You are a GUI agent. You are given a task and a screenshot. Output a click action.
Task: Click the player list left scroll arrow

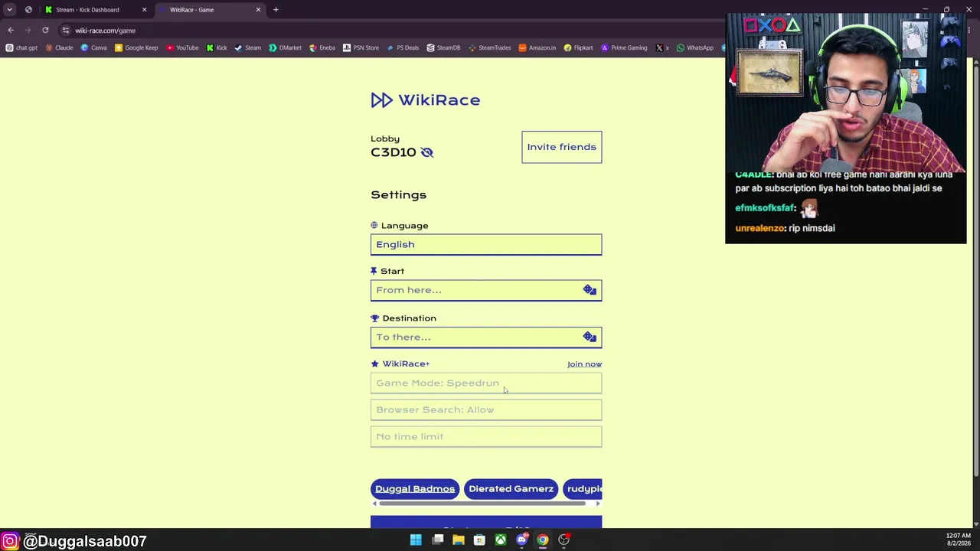click(374, 504)
